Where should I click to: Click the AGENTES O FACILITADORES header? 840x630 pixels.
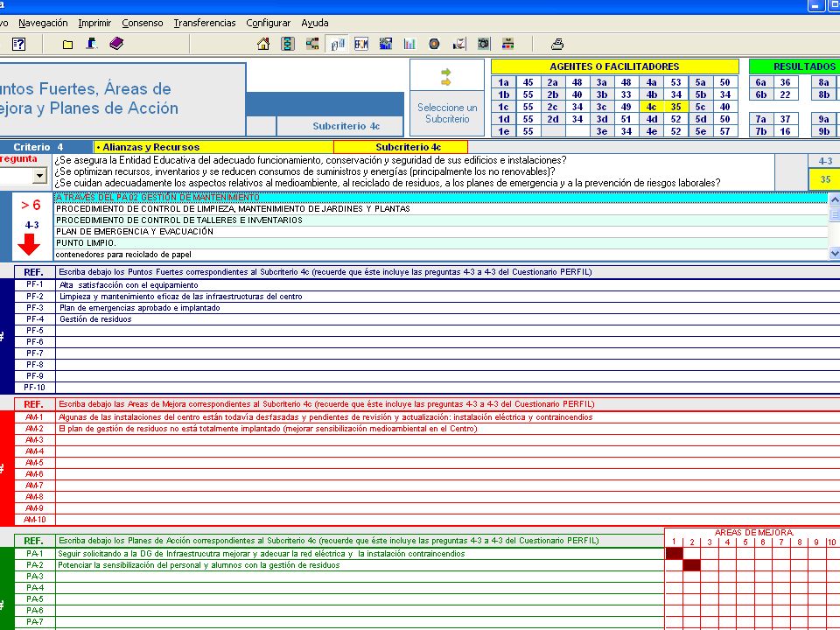[x=614, y=66]
